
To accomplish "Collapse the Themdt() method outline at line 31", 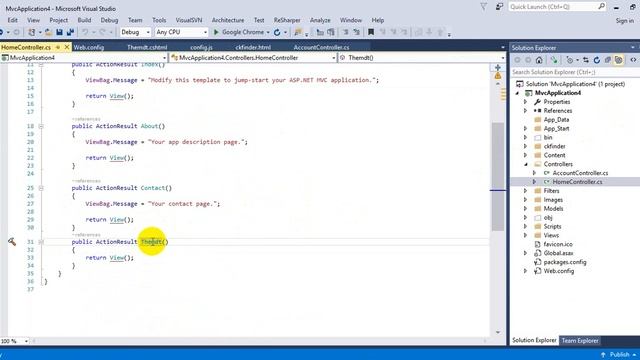I will pos(41,242).
